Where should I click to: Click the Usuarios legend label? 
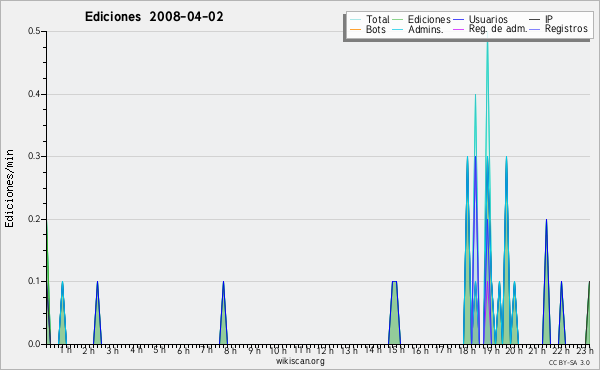(x=488, y=19)
